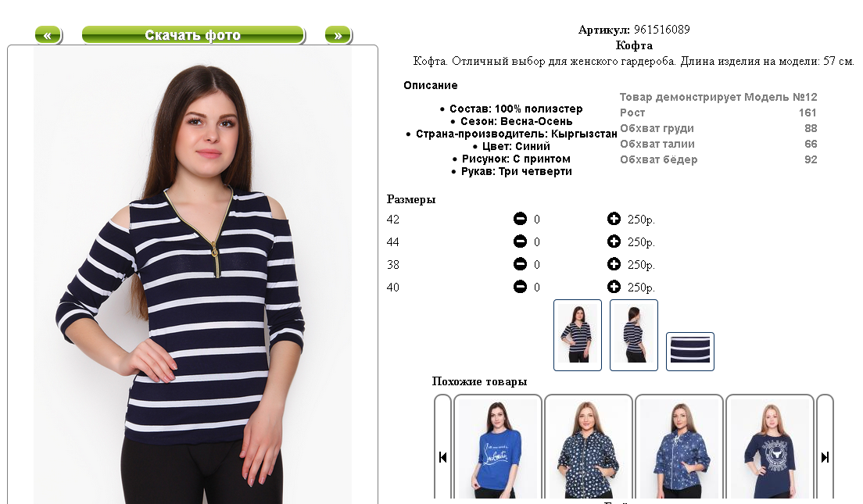Go to next photo with » button
863x504 pixels.
[338, 35]
